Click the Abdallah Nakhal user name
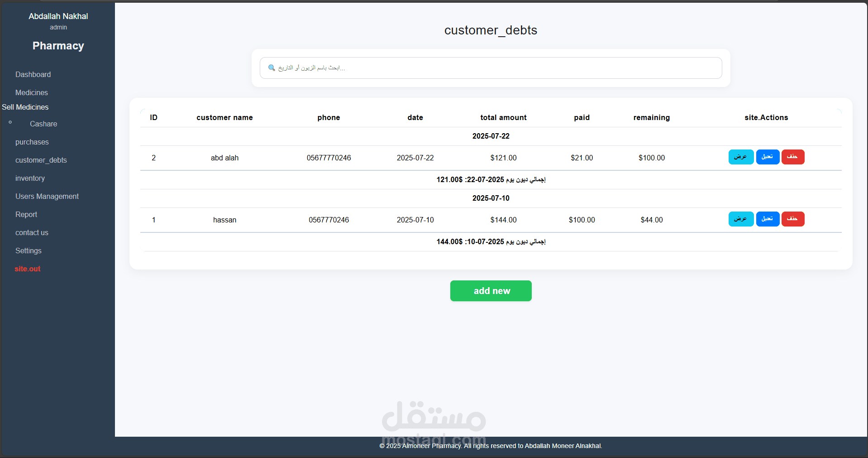Screen dimensions: 868x458 [x=58, y=16]
